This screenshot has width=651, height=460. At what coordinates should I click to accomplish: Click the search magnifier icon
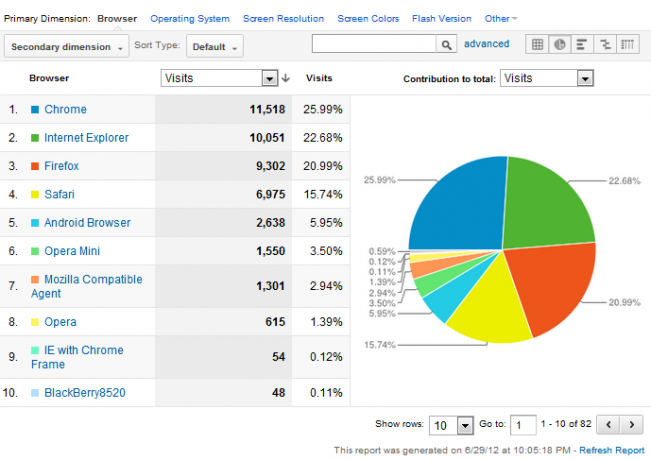[x=446, y=44]
